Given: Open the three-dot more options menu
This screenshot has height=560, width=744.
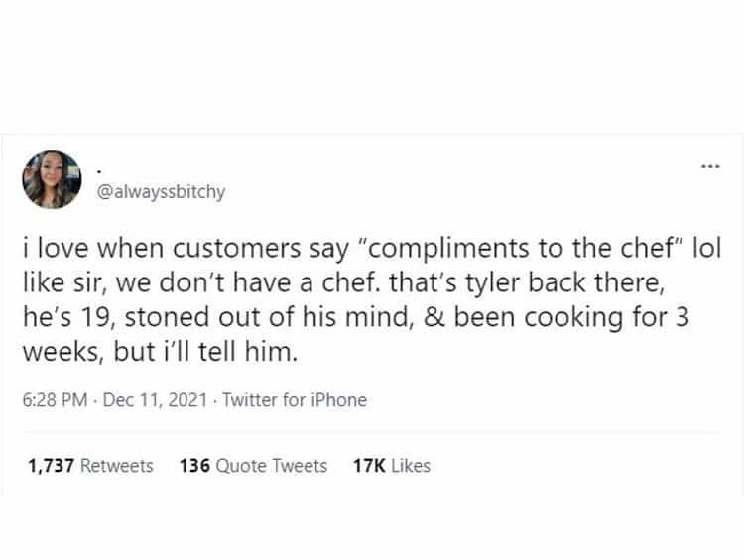Looking at the screenshot, I should pyautogui.click(x=709, y=166).
